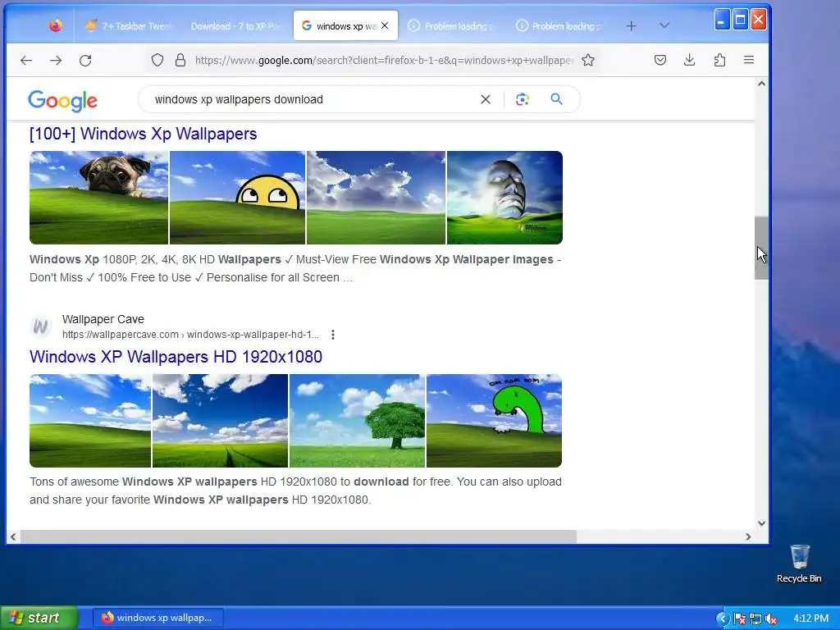Click the horizontal scrollbar right arrow
Screen dimensions: 840x630
click(x=748, y=536)
